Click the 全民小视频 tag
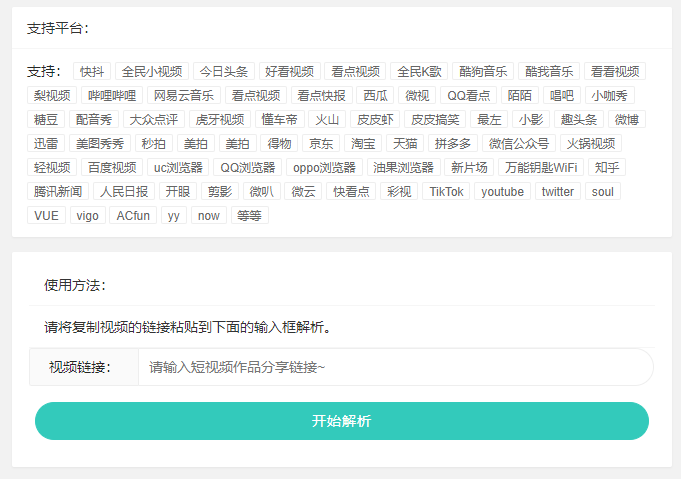This screenshot has height=479, width=681. pyautogui.click(x=152, y=71)
